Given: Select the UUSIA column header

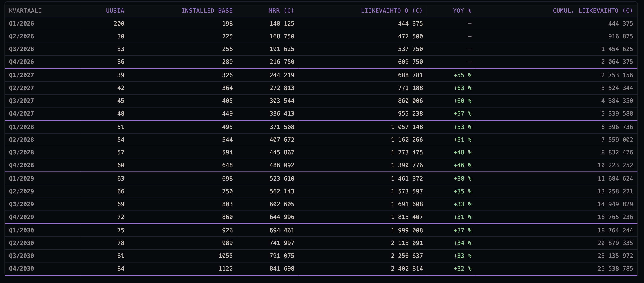Looking at the screenshot, I should pos(115,11).
